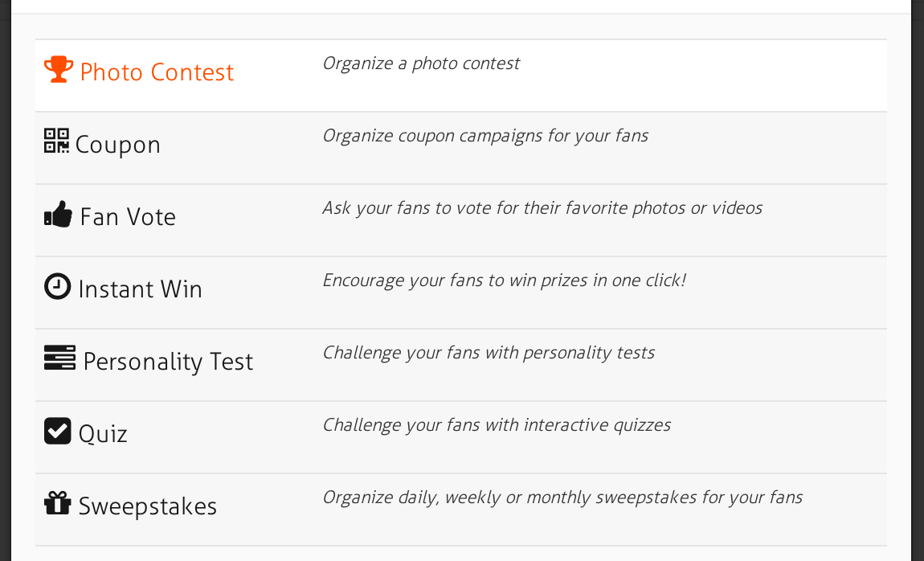Image resolution: width=924 pixels, height=561 pixels.
Task: Click the text about voting for favorite photos
Action: (542, 207)
